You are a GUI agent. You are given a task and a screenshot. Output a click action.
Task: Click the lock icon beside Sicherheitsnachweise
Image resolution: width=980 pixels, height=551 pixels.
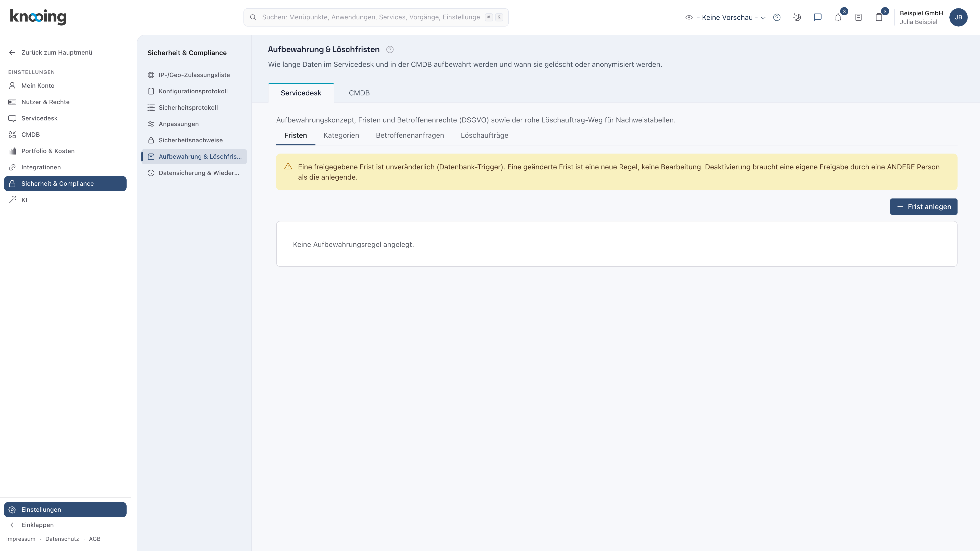click(151, 140)
